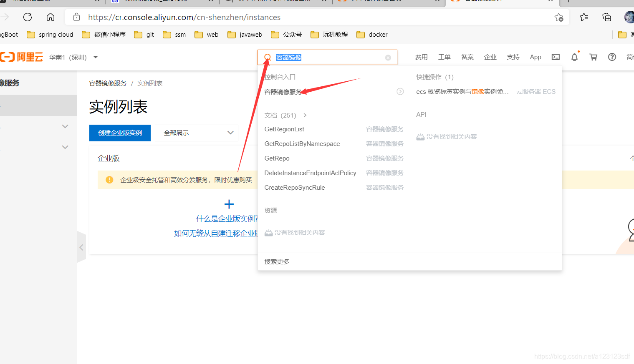
Task: Open the ecs 概览标签实例与镜像实例 quick action
Action: point(462,92)
